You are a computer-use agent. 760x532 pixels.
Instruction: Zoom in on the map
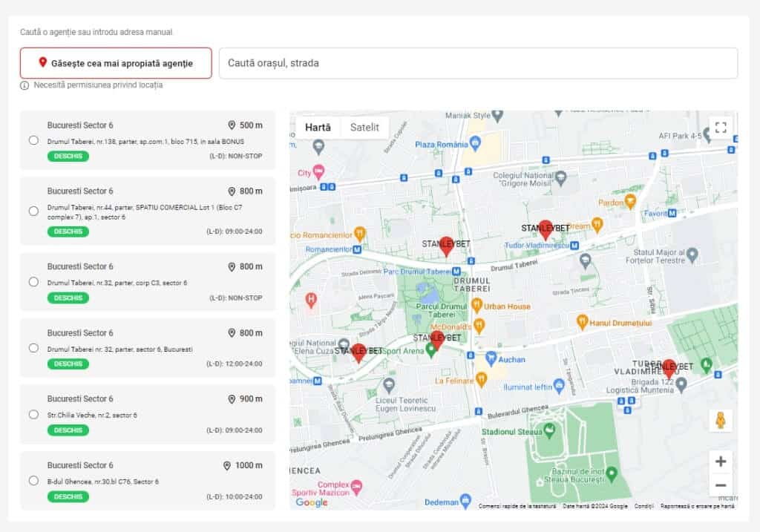pos(720,462)
